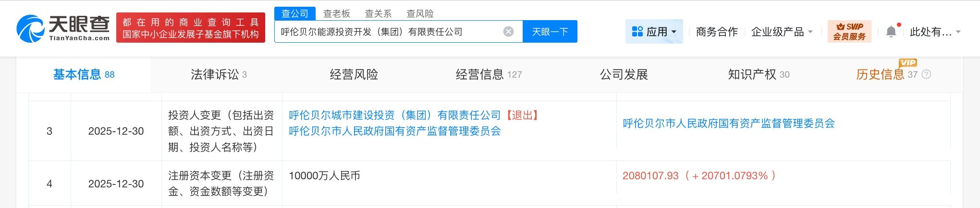
Task: Expand the 企业级产品 dropdown
Action: pos(782,32)
